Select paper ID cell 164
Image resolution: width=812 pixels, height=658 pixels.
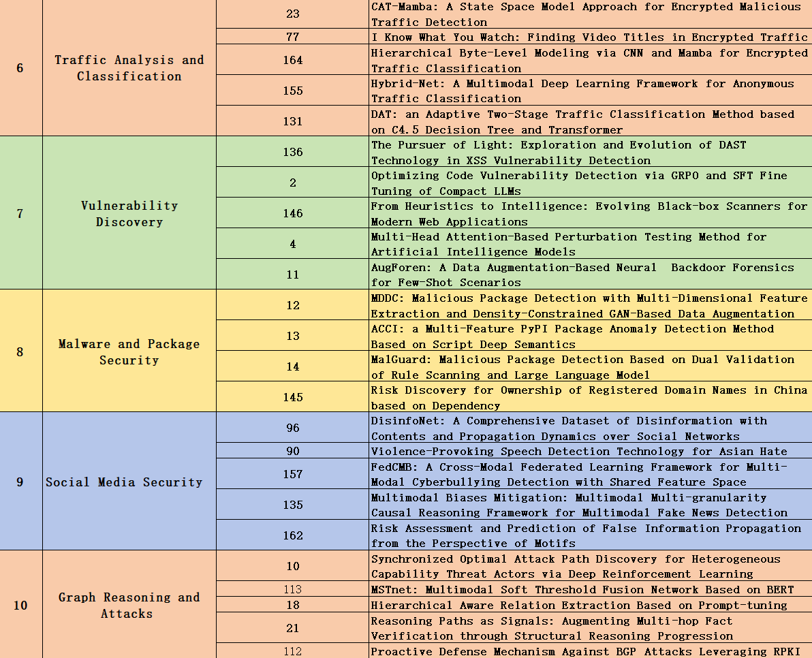(x=293, y=60)
